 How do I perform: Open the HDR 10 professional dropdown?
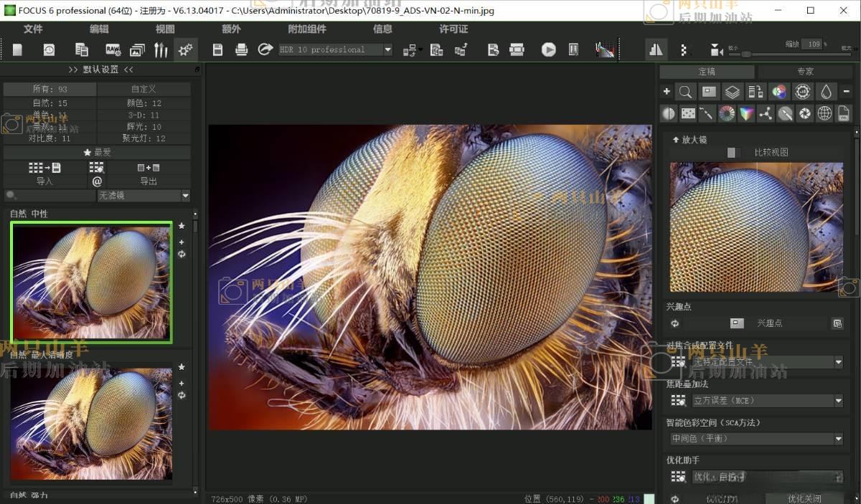(x=387, y=49)
